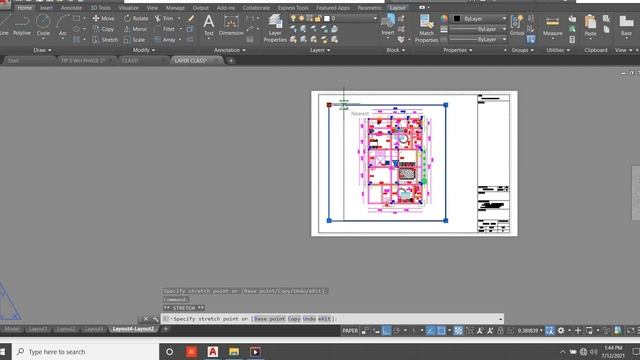Choose the Undo option in command line
The width and height of the screenshot is (640, 360).
coord(309,319)
